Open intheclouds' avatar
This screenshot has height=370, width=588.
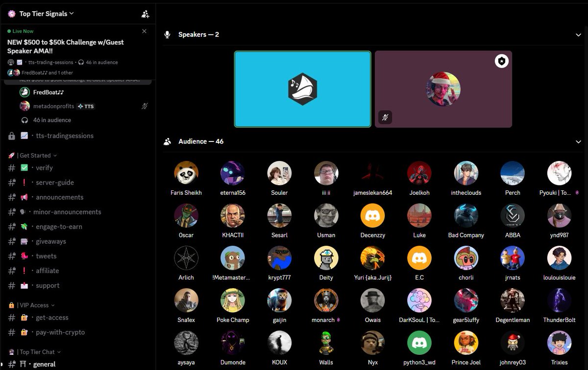pos(466,173)
